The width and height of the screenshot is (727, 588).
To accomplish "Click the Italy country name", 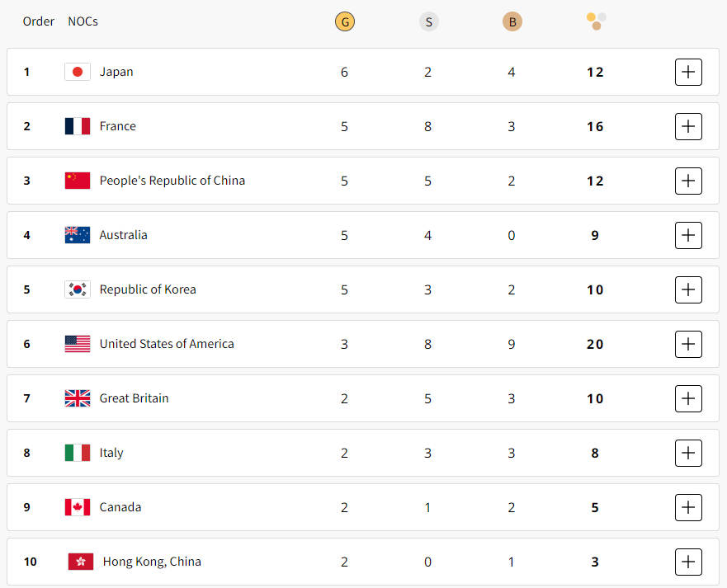I will (111, 453).
